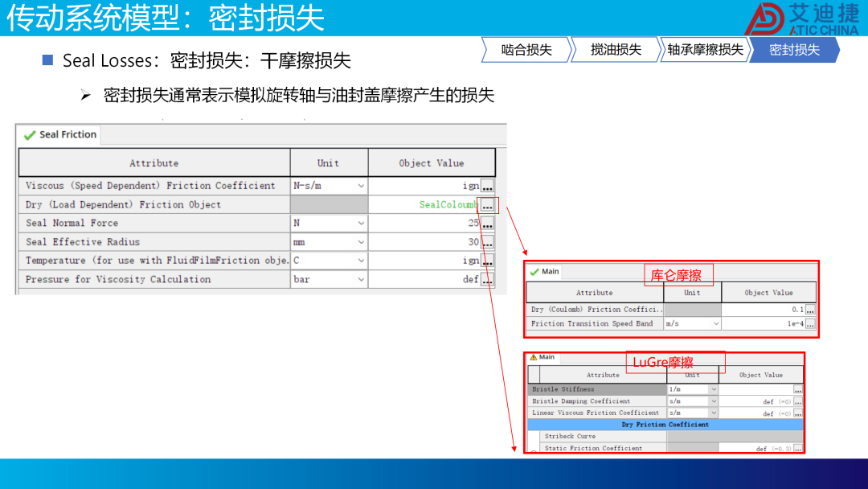Screen dimensions: 868x489
Task: Open value selector for Temperature row
Action: tap(487, 261)
